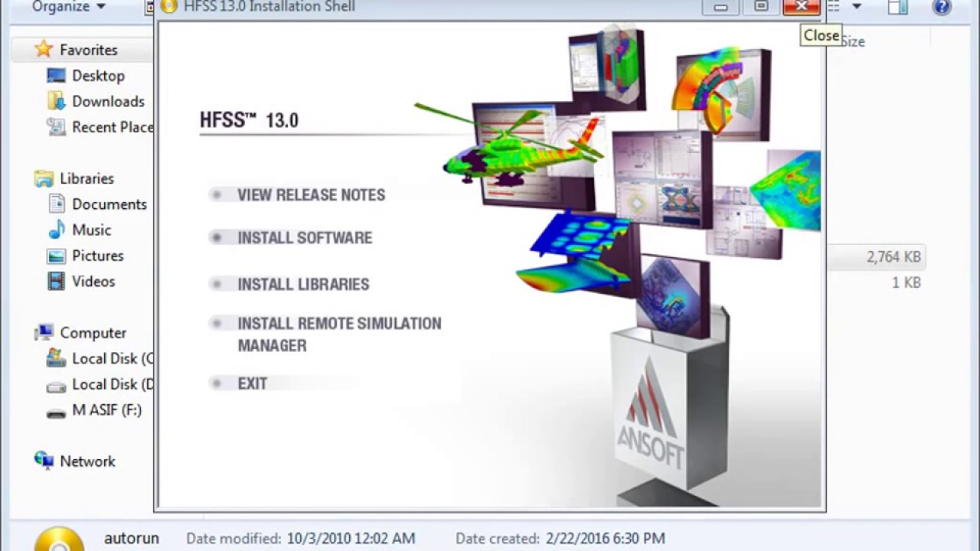Open Organize dropdown in Explorer window

point(69,7)
